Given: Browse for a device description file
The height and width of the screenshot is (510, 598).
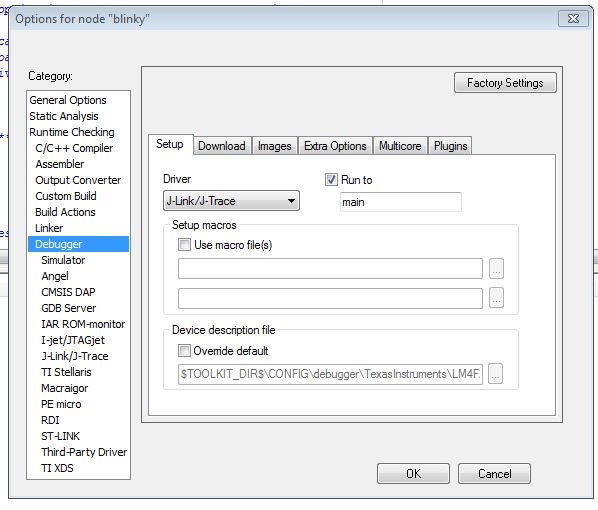Looking at the screenshot, I should 495,374.
